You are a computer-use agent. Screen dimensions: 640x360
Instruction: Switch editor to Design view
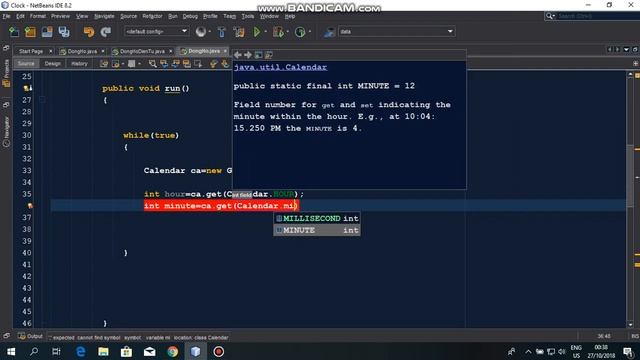[52, 64]
